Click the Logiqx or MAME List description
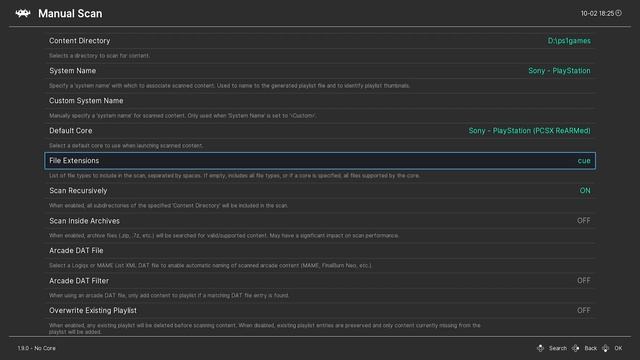 210,265
